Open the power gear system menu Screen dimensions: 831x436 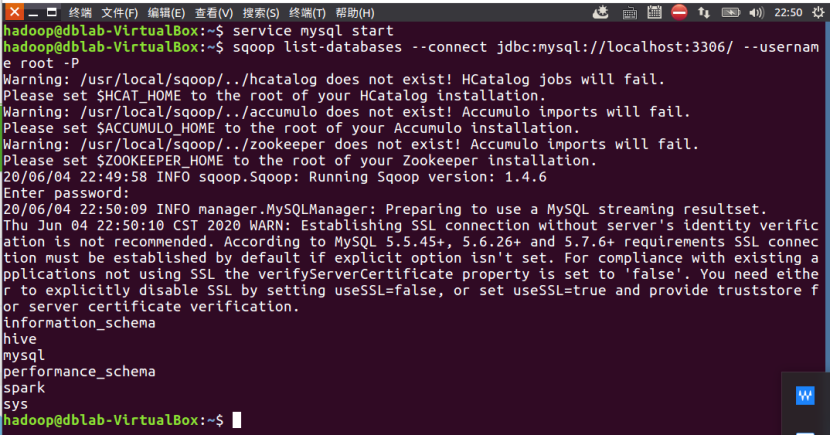tap(818, 12)
